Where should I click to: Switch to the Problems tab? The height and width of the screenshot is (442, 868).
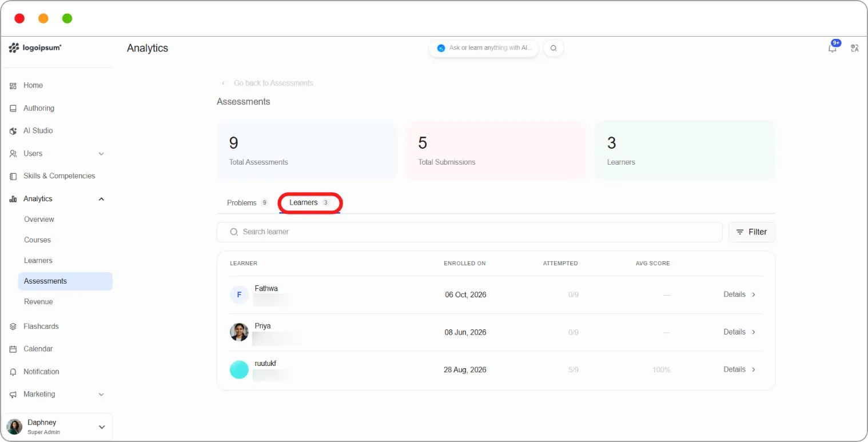[x=248, y=203]
